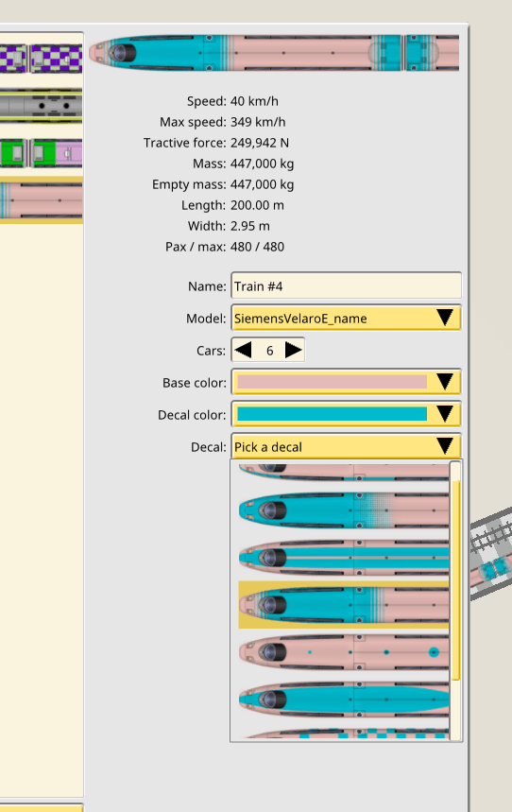Increase number of cars with right arrow
Screen dimensions: 512x812
point(293,350)
